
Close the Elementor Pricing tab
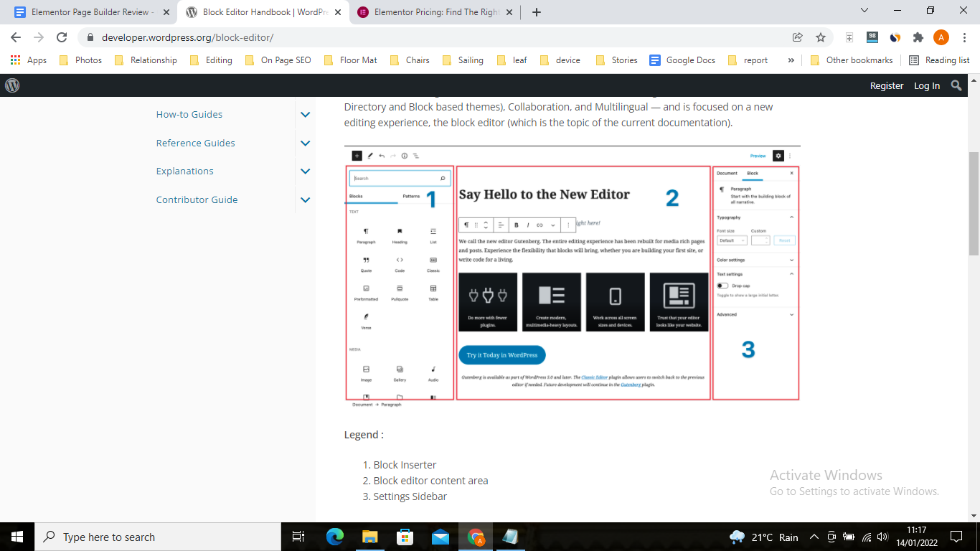click(x=509, y=12)
